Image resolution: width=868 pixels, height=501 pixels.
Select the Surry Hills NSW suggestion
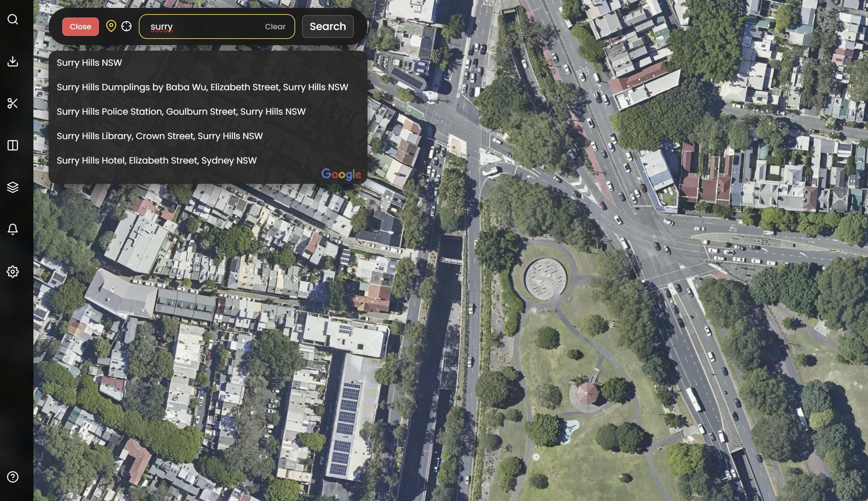point(89,63)
